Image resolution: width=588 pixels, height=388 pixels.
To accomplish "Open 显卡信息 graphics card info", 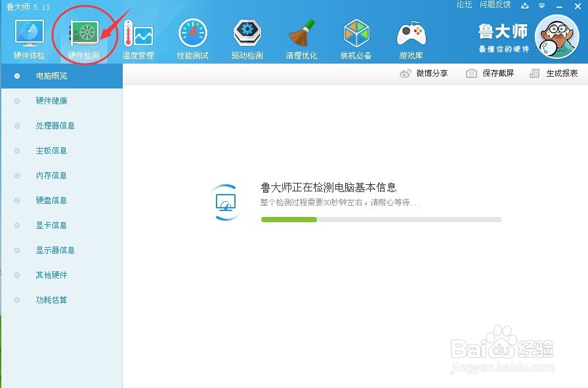I will pos(51,225).
